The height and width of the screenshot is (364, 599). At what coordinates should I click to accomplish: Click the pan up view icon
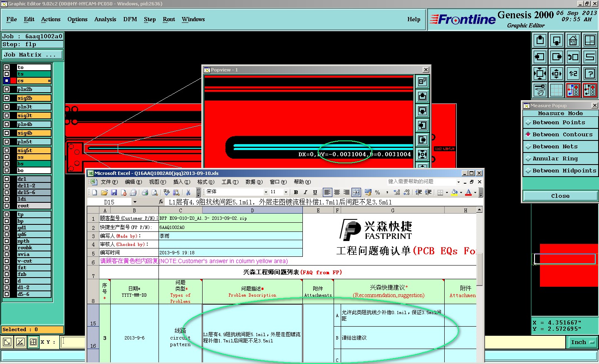point(540,40)
